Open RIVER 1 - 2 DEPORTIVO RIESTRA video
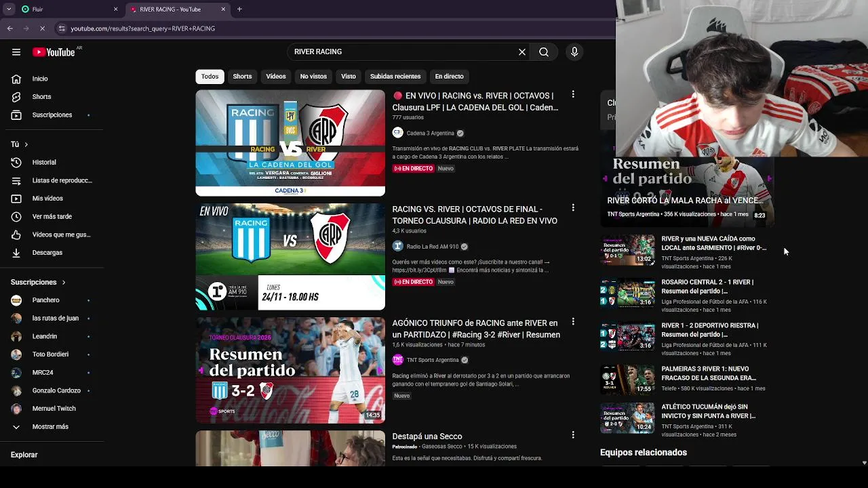The height and width of the screenshot is (488, 868). click(710, 330)
